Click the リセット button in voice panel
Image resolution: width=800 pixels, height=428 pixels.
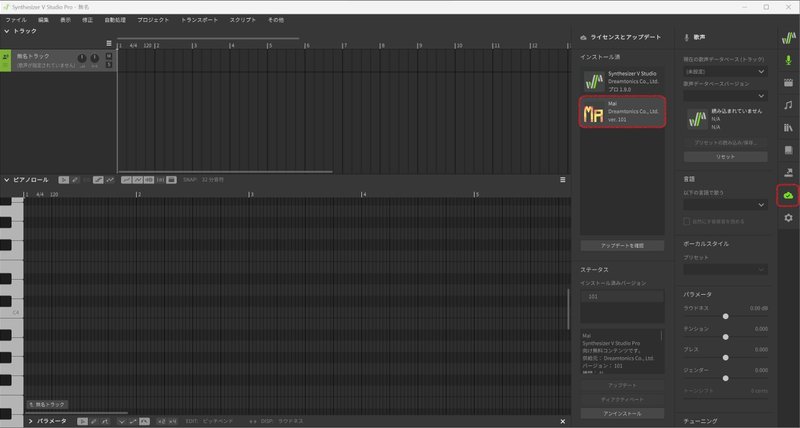pos(725,157)
